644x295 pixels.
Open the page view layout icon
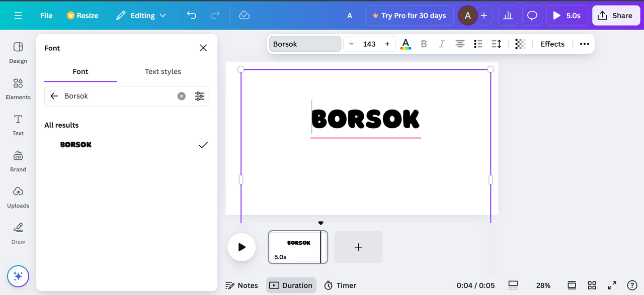coord(513,285)
